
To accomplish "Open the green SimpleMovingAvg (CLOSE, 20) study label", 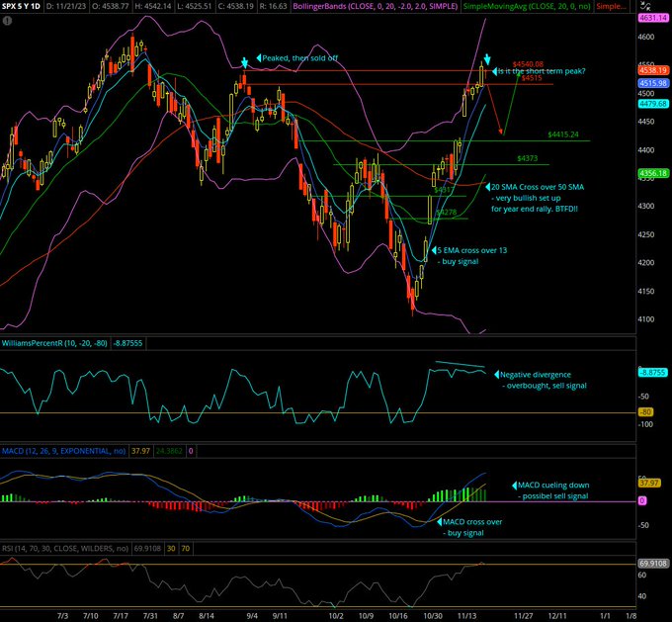I will point(527,7).
